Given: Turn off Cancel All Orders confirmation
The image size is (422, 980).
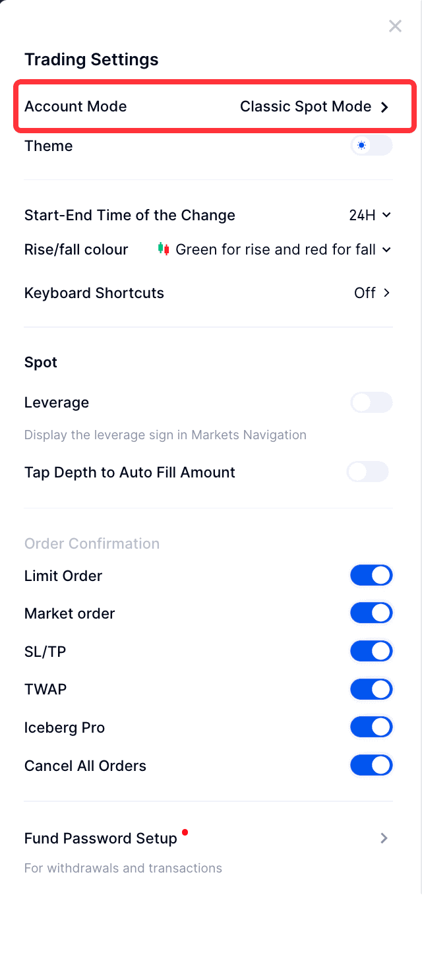Looking at the screenshot, I should [x=371, y=766].
